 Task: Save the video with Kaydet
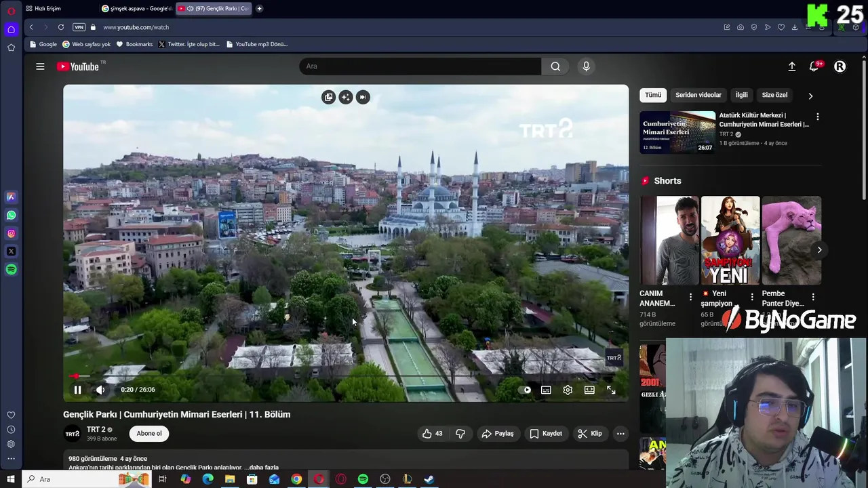pos(545,434)
